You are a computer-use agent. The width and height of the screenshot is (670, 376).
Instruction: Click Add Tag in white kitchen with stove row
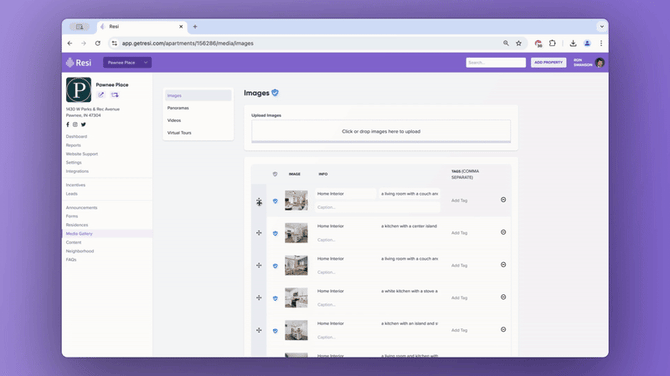459,298
